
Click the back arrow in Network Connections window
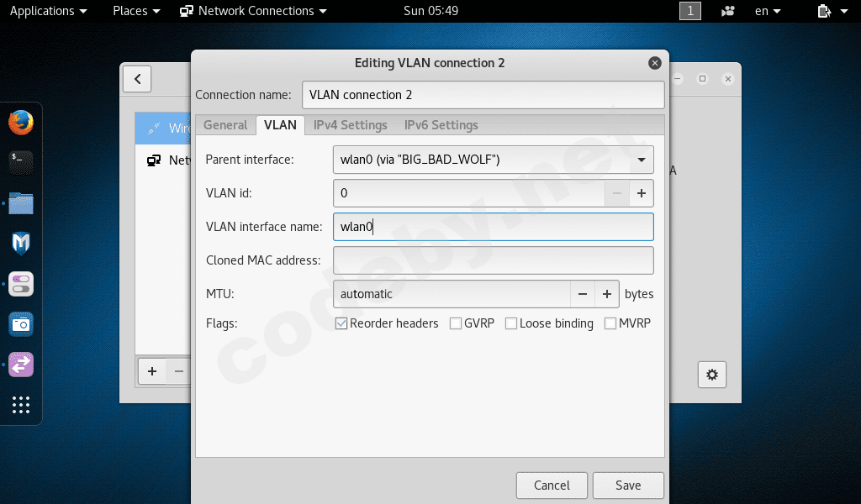point(137,79)
